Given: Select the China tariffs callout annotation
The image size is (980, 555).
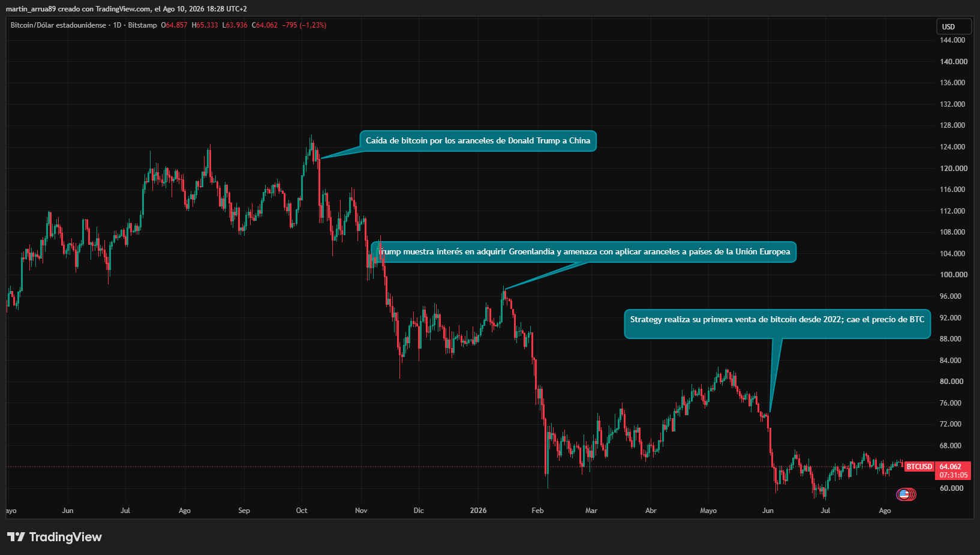Looking at the screenshot, I should click(478, 141).
